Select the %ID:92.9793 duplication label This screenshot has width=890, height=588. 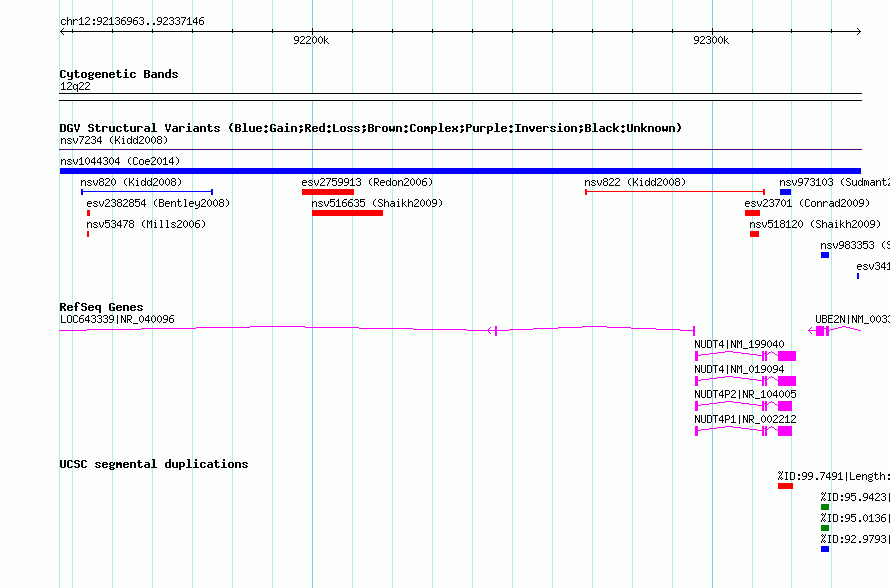[855, 539]
